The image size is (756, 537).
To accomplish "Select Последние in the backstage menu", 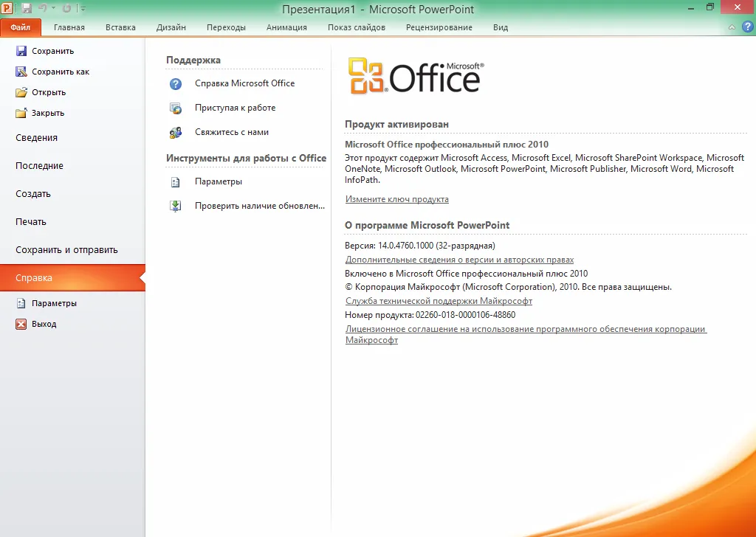I will [x=72, y=166].
